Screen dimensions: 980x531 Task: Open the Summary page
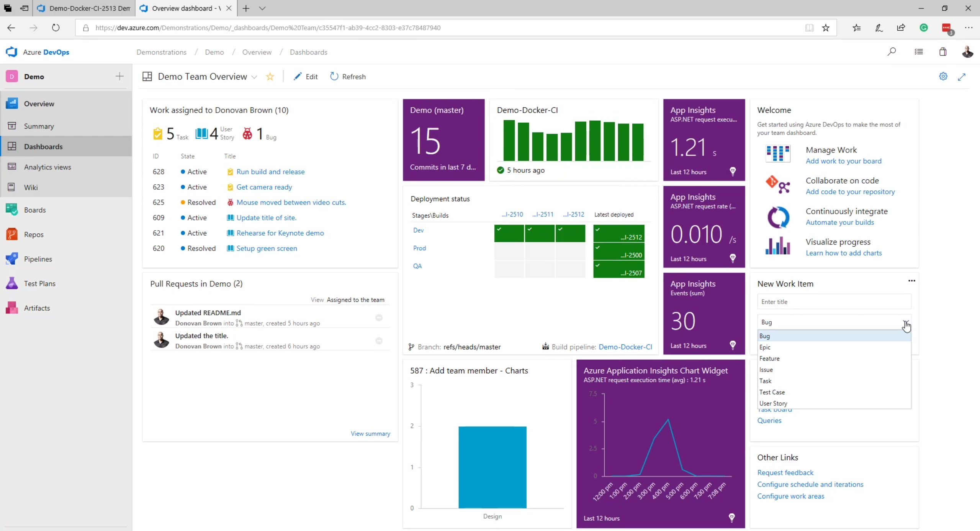[x=66, y=126]
